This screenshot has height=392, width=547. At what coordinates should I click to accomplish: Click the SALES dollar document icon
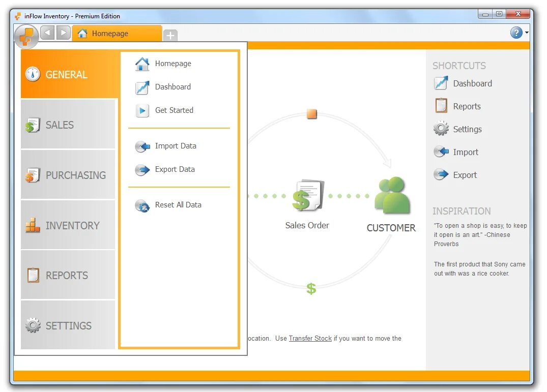pos(33,125)
